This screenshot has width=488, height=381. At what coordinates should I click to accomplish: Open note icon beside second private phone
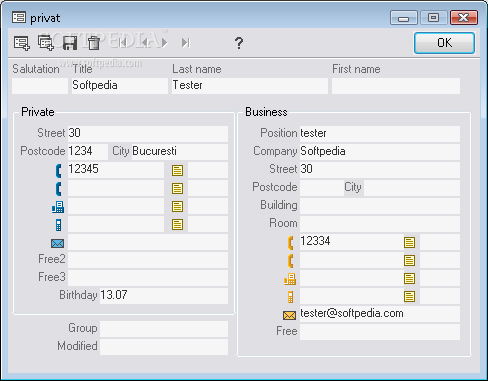177,188
